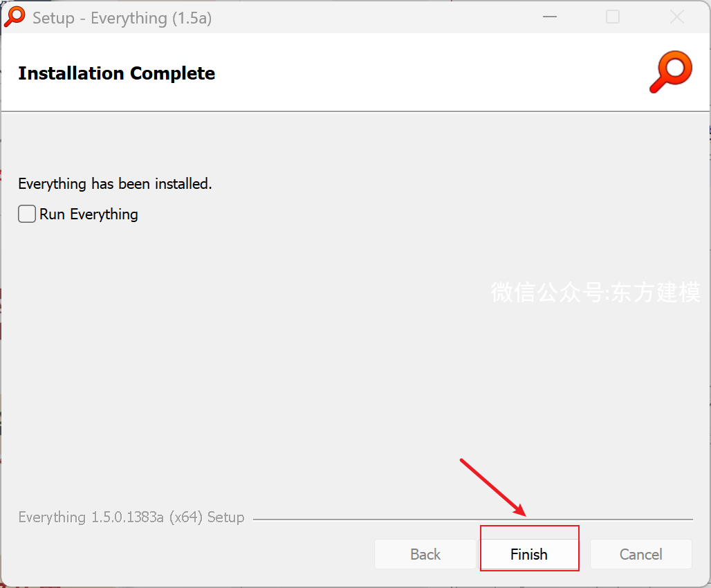The width and height of the screenshot is (711, 588).
Task: Click the Everything icon in the title bar
Action: pyautogui.click(x=15, y=17)
